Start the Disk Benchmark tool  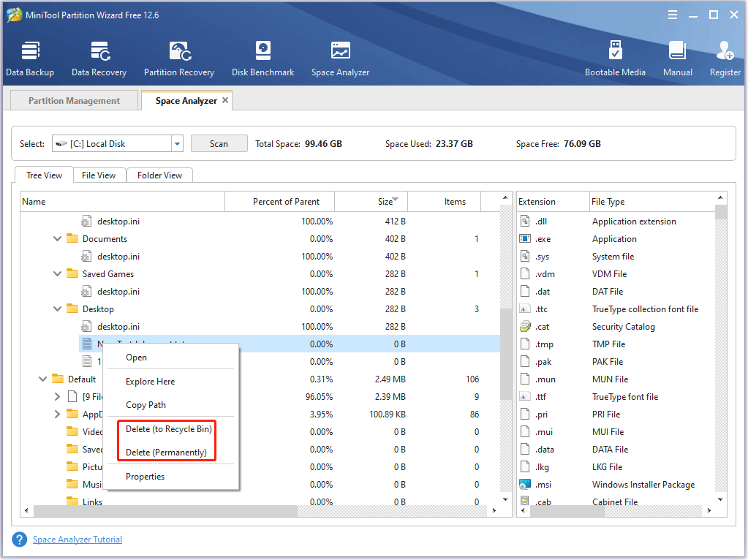point(262,58)
